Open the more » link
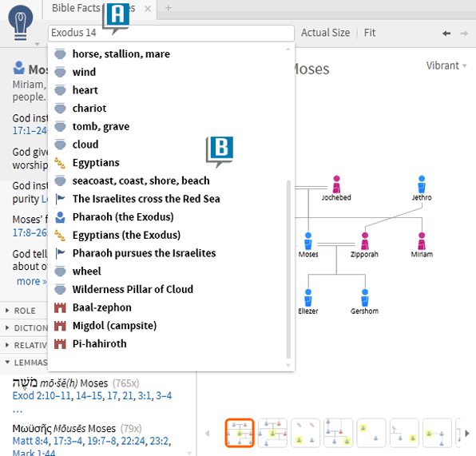Viewport: 476px width, 456px height. (32, 281)
